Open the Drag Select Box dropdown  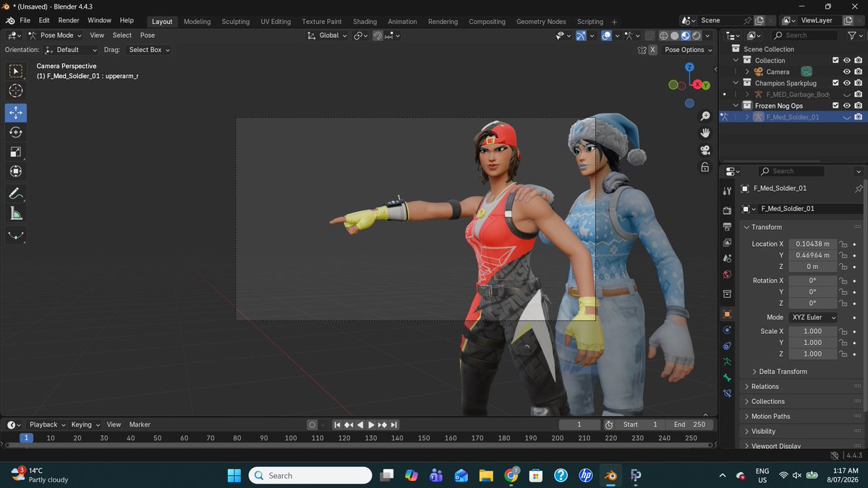click(148, 50)
